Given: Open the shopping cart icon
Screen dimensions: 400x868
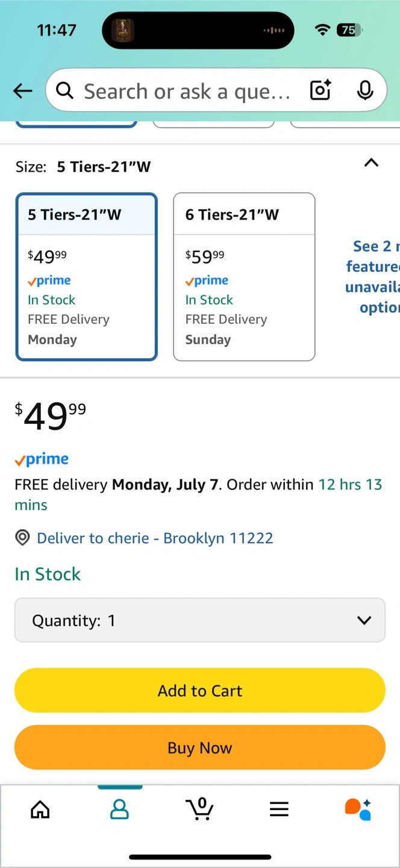Looking at the screenshot, I should click(x=200, y=808).
